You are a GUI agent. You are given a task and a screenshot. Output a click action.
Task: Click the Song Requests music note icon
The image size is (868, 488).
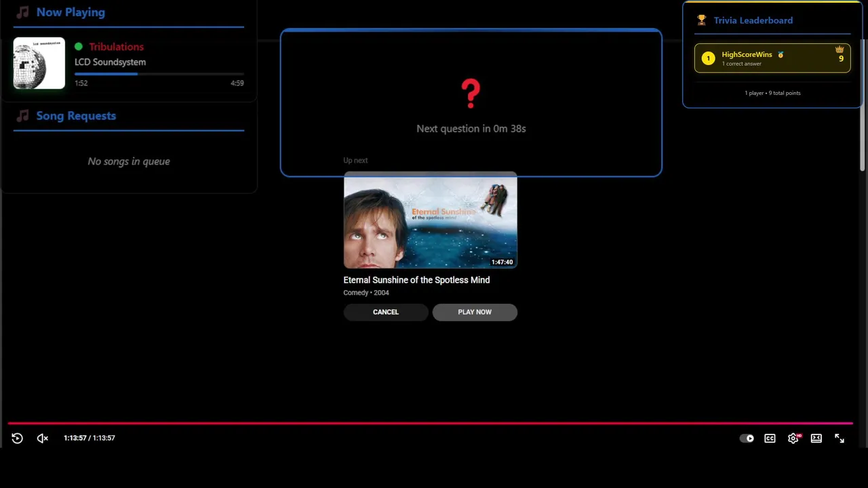(23, 116)
